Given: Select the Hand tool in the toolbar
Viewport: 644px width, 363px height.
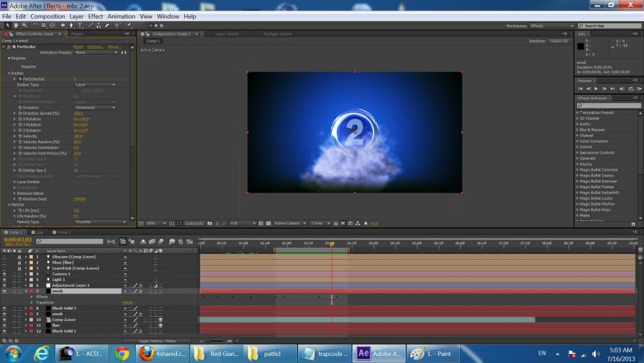Looking at the screenshot, I should [15, 26].
